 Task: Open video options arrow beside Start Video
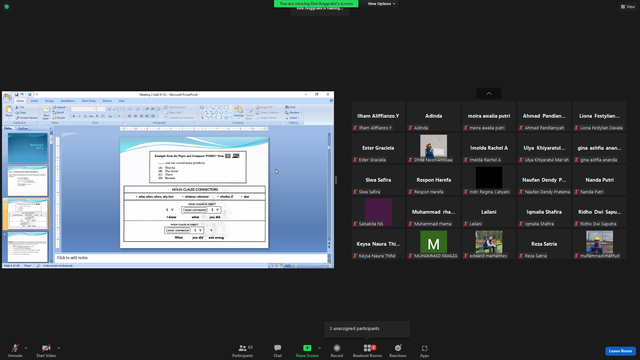coord(59,348)
